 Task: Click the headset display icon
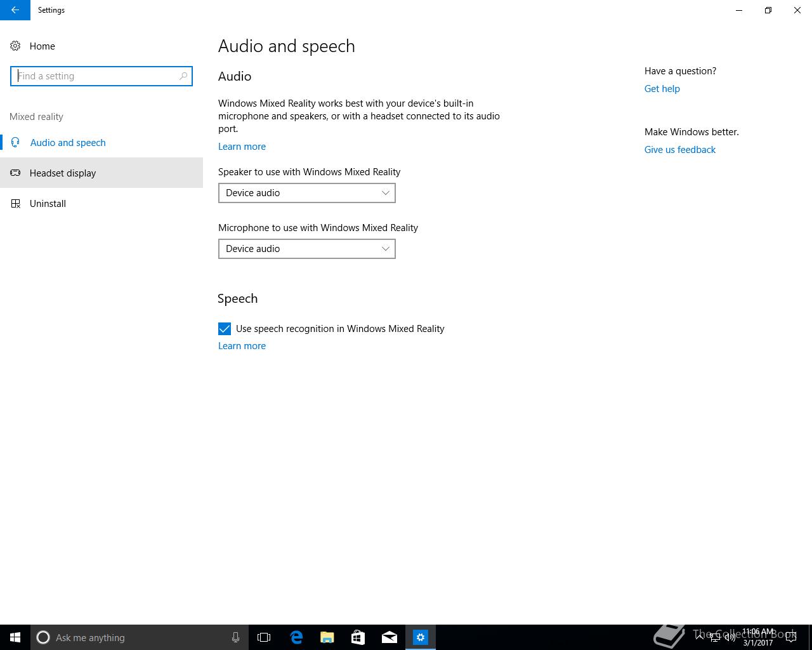click(15, 173)
